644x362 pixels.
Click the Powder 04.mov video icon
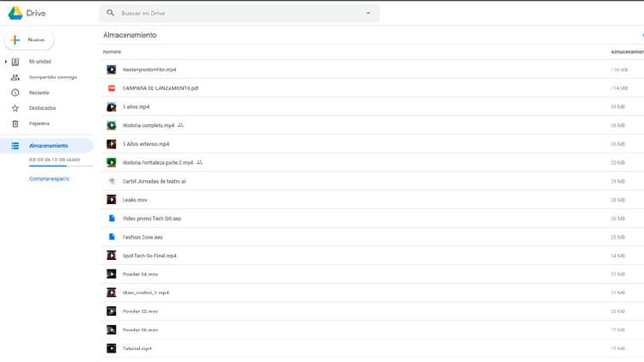(x=112, y=274)
